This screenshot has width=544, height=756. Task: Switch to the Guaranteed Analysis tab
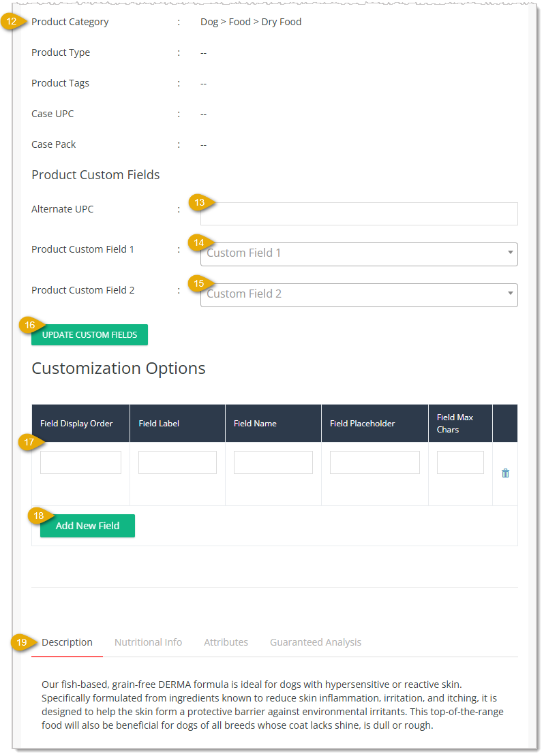click(316, 642)
